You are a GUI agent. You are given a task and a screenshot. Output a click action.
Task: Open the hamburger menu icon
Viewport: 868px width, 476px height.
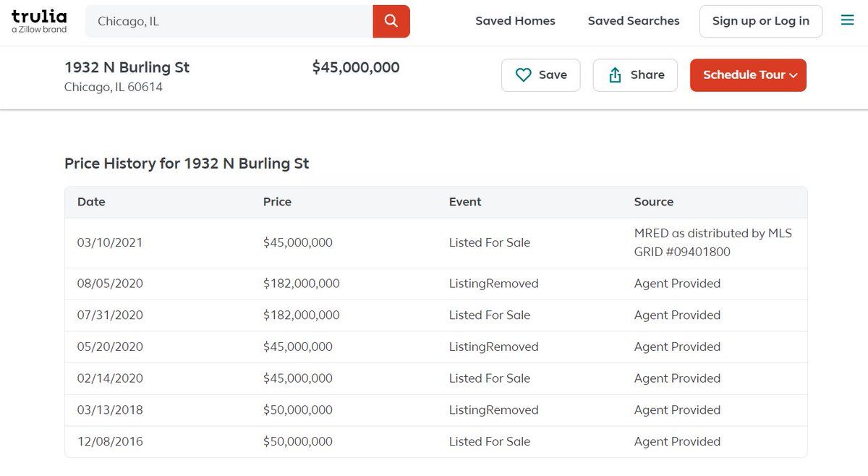(x=848, y=20)
